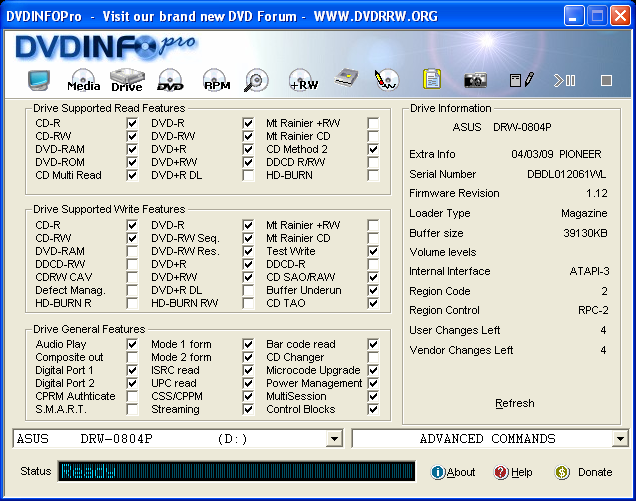636x501 pixels.
Task: Expand the ADVANCED COMMANDS dropdown
Action: [x=620, y=439]
